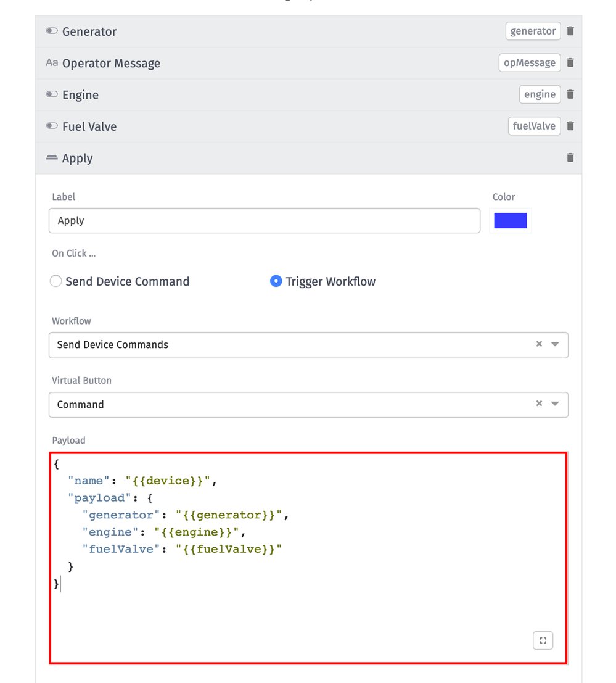Select the Send Device Command radio button
Viewport: 616px width, 683px height.
(x=55, y=281)
